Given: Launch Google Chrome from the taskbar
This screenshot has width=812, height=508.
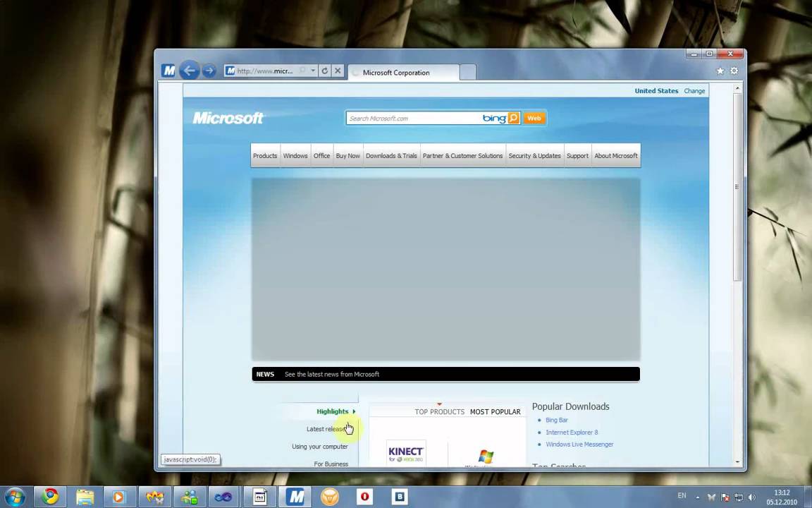Looking at the screenshot, I should point(50,497).
